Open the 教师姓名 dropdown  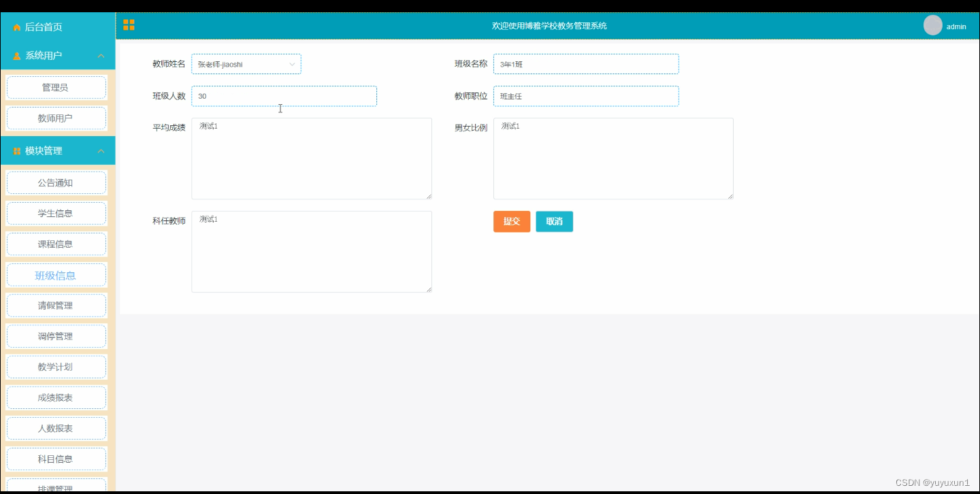pyautogui.click(x=246, y=64)
